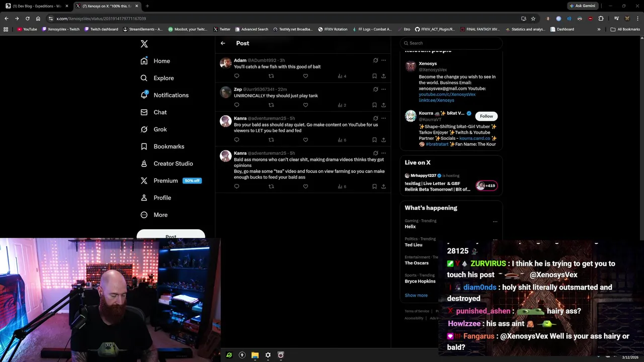
Task: Open the youtube.com/c/XenosysVex link
Action: pyautogui.click(x=447, y=95)
